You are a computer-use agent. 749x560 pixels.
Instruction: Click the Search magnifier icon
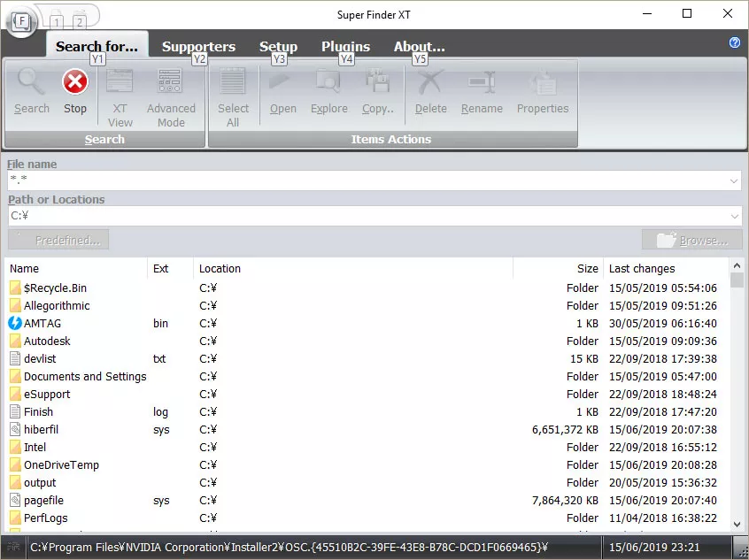click(x=32, y=81)
